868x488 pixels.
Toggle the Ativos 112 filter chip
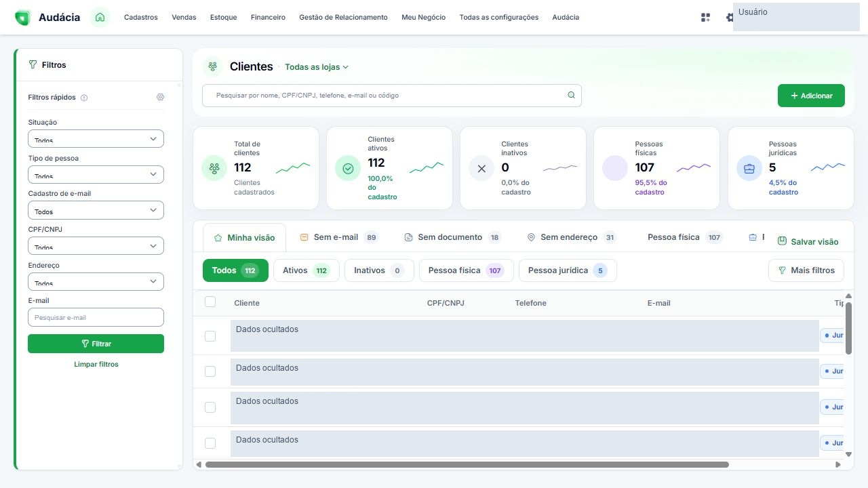(x=306, y=270)
